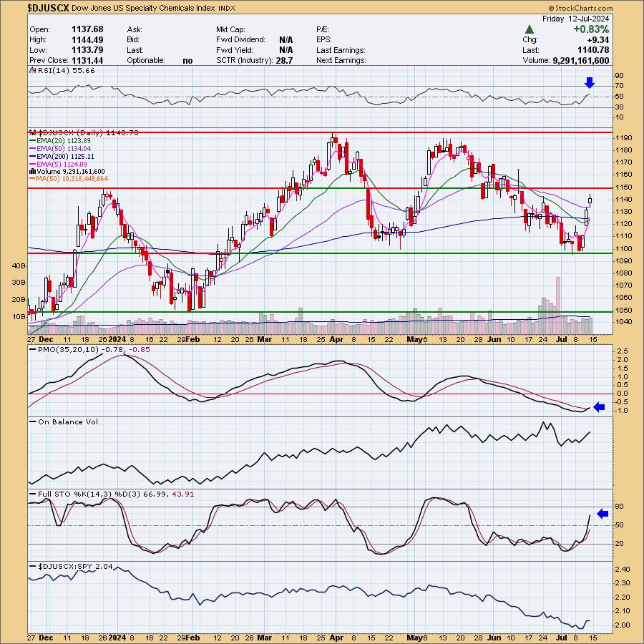Click the $DJUSCX ticker symbol in title
Image resolution: width=644 pixels, height=644 pixels.
coord(49,8)
